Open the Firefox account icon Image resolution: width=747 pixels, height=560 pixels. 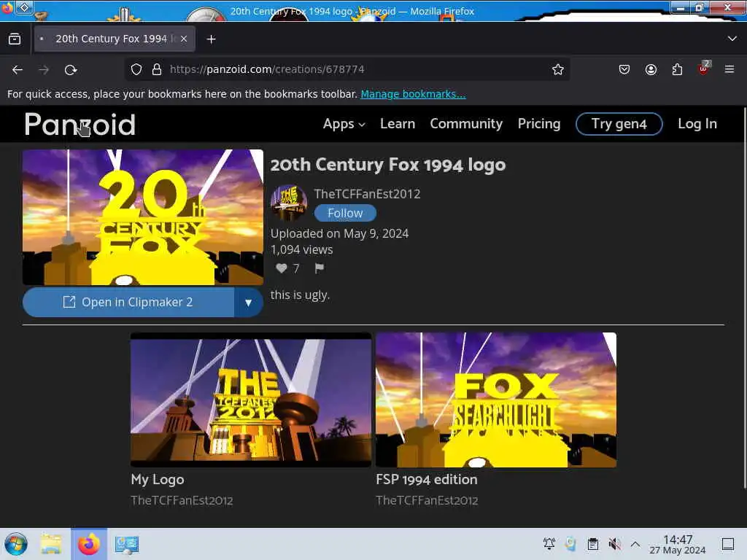pos(651,69)
